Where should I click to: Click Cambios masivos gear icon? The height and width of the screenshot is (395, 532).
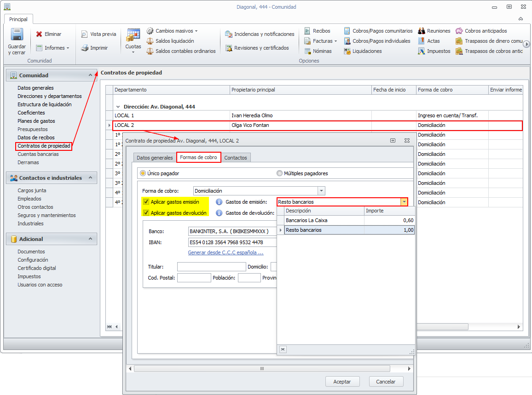(x=150, y=31)
